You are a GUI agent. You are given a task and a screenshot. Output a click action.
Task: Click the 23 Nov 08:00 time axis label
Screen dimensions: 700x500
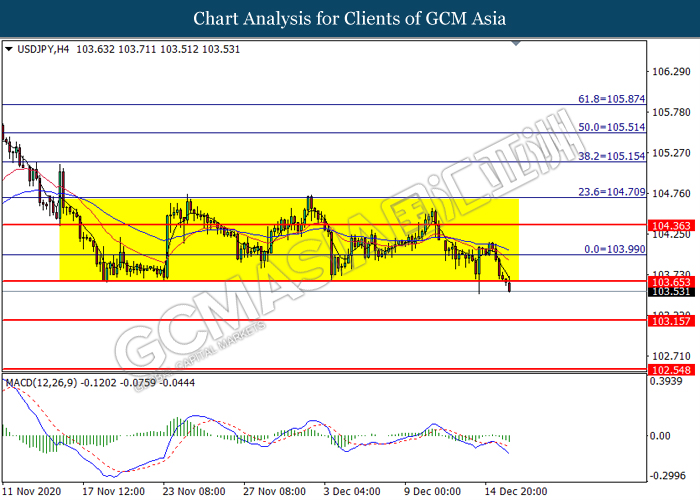pyautogui.click(x=194, y=491)
